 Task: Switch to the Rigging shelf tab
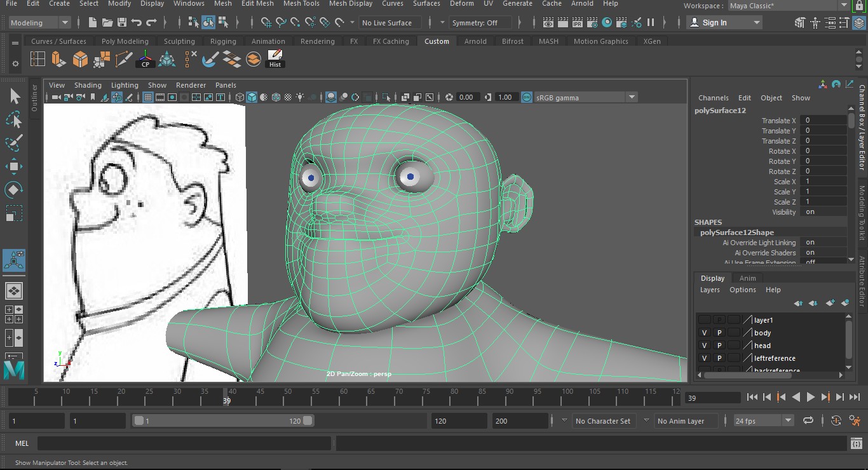pos(223,41)
